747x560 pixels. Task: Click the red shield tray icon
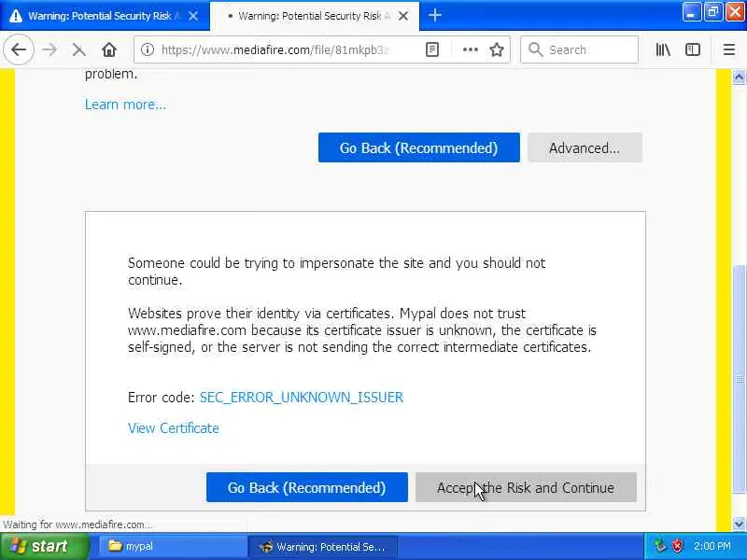point(677,546)
